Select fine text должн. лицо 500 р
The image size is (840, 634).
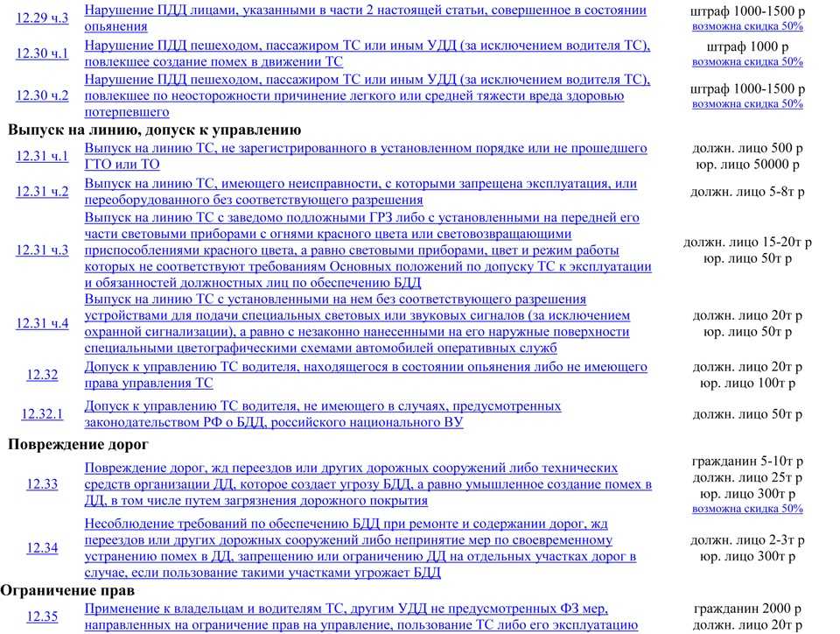(x=747, y=148)
